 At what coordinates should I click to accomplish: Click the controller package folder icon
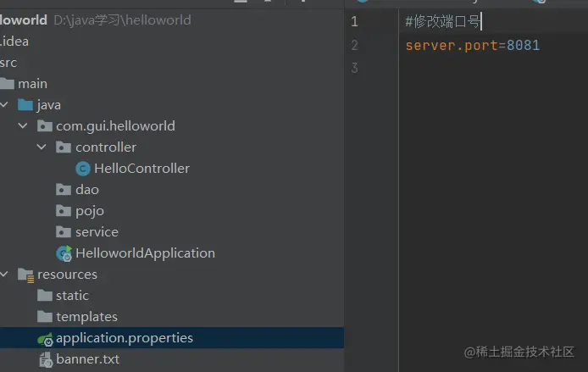pos(64,147)
